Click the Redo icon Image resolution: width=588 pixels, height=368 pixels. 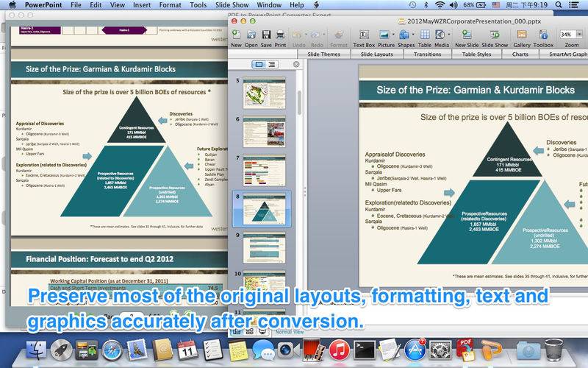tap(315, 35)
